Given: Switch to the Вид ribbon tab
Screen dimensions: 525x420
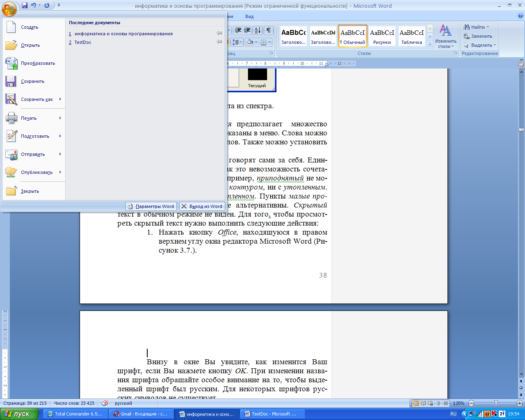Looking at the screenshot, I should [x=249, y=16].
